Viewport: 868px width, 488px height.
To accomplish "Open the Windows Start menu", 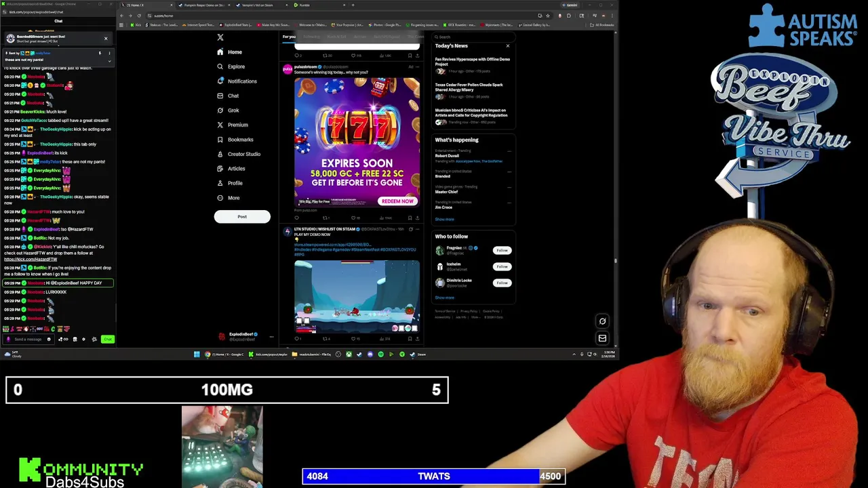I will click(x=197, y=354).
